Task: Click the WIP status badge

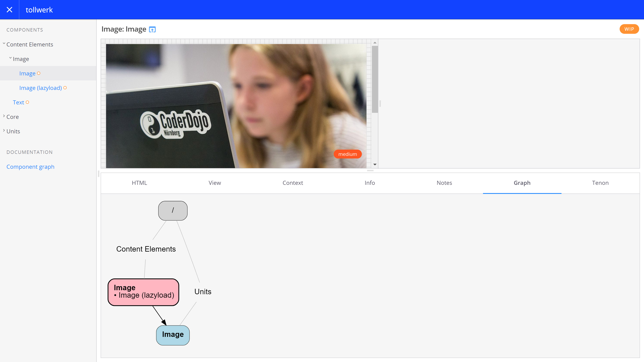Action: click(629, 29)
